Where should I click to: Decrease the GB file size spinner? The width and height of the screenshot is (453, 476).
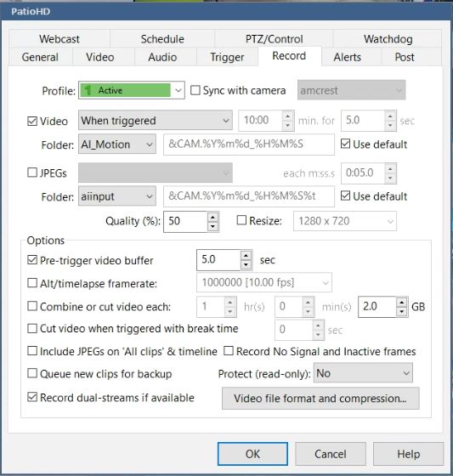coord(402,311)
